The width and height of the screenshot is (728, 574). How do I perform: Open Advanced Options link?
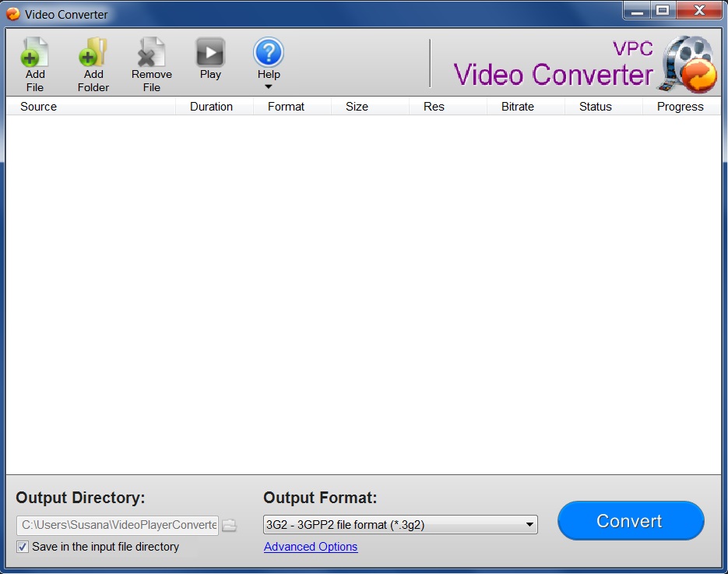pos(311,547)
